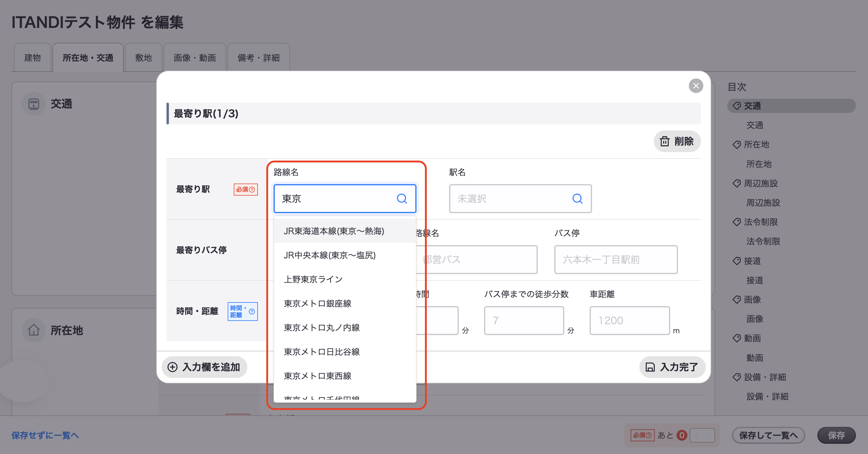
Task: Close the nearest station dialog
Action: 696,86
